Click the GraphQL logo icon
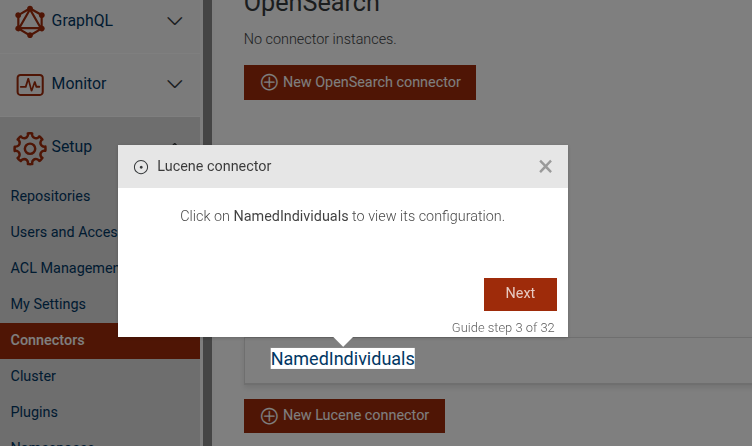Screen dimensions: 752x446 30,21
